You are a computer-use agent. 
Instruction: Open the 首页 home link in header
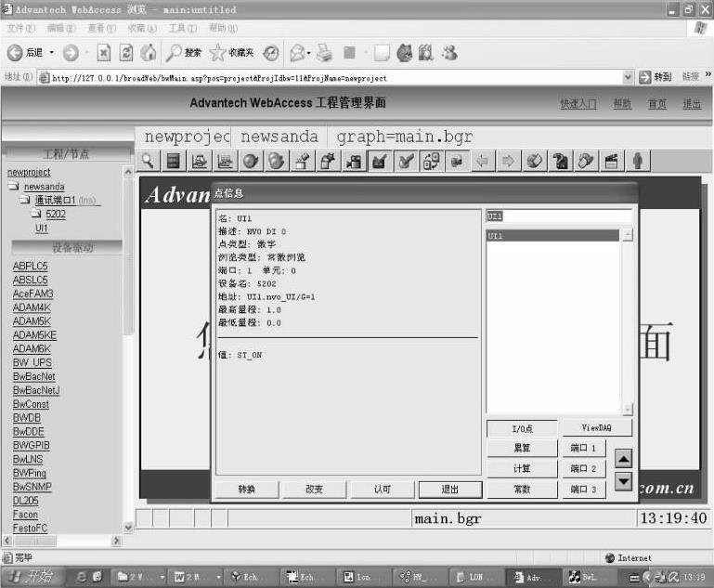pyautogui.click(x=657, y=104)
